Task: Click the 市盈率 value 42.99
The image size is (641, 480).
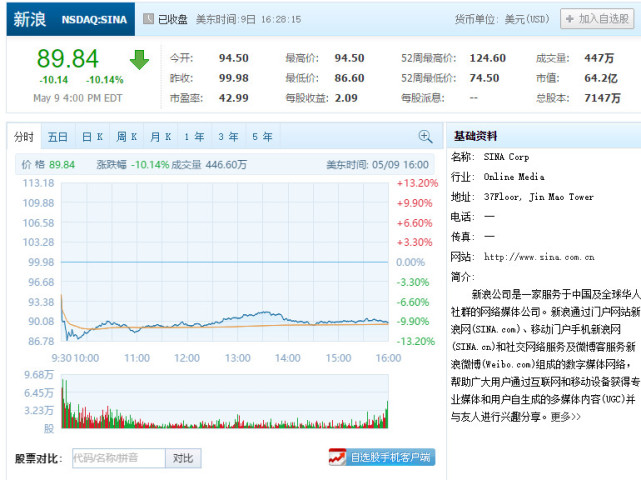Action: 233,98
